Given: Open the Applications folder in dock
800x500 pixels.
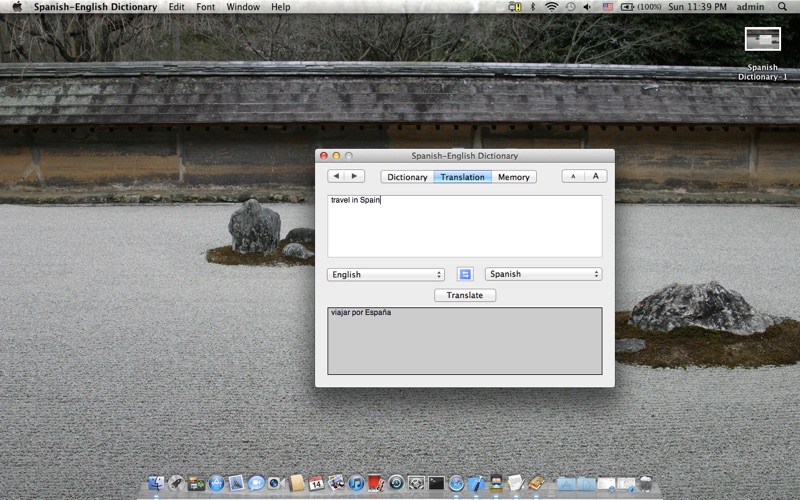Looking at the screenshot, I should 566,483.
